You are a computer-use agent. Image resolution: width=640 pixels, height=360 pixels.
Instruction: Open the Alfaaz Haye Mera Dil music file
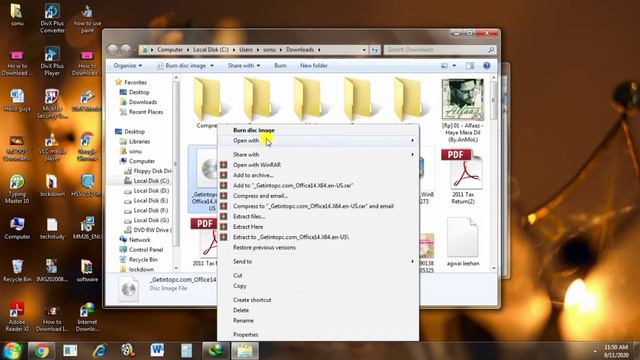pyautogui.click(x=462, y=111)
